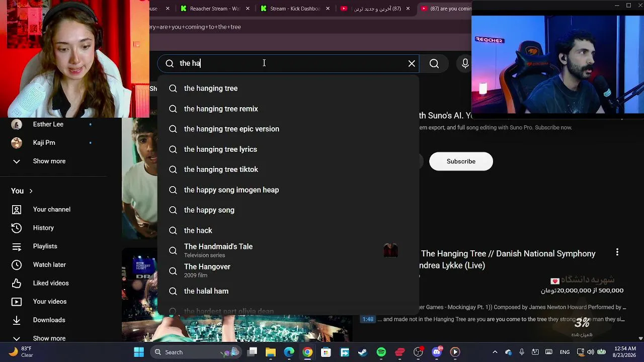Image resolution: width=644 pixels, height=362 pixels.
Task: Select the 'are you coming' YouTube tab
Action: point(446,9)
